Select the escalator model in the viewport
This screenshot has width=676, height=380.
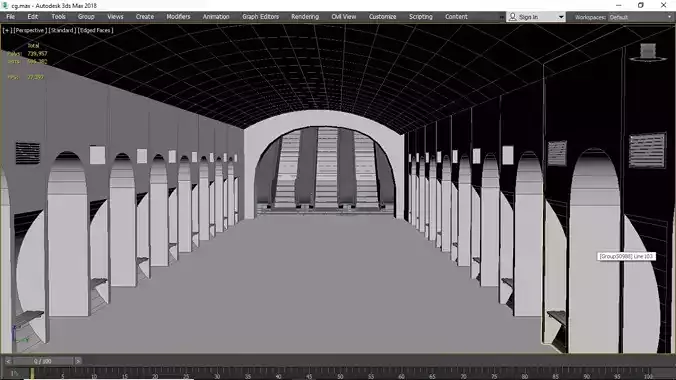coord(326,170)
